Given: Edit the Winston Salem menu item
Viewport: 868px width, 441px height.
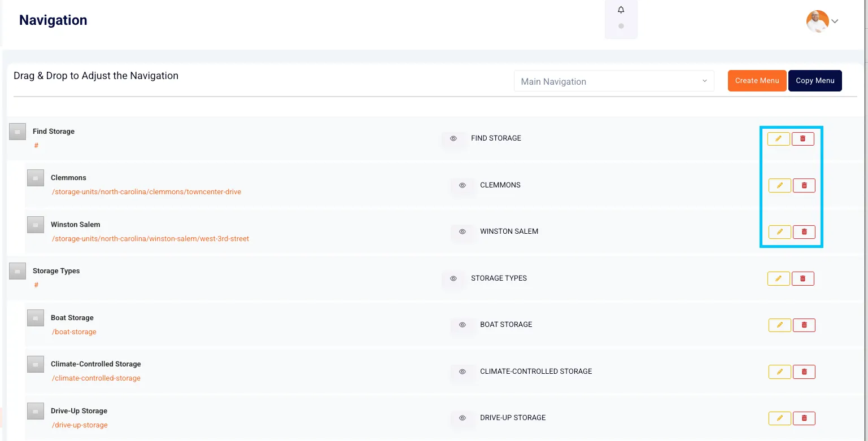Looking at the screenshot, I should coord(779,232).
